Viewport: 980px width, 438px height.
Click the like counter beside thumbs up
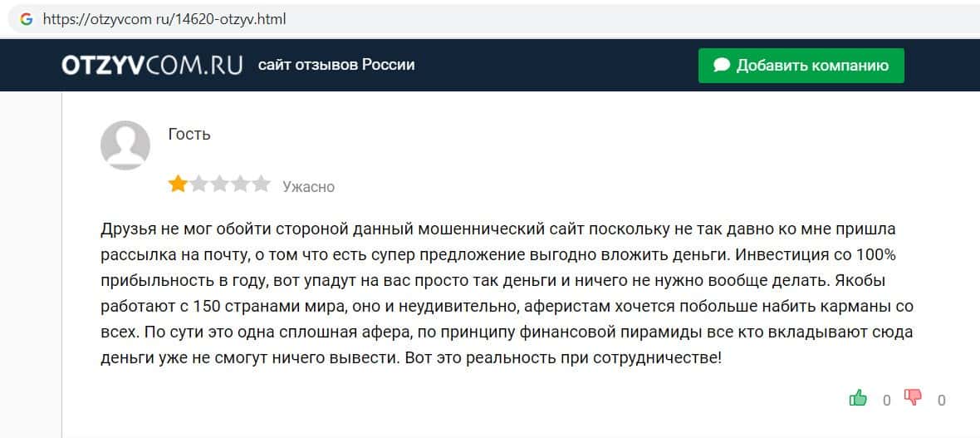click(x=886, y=401)
